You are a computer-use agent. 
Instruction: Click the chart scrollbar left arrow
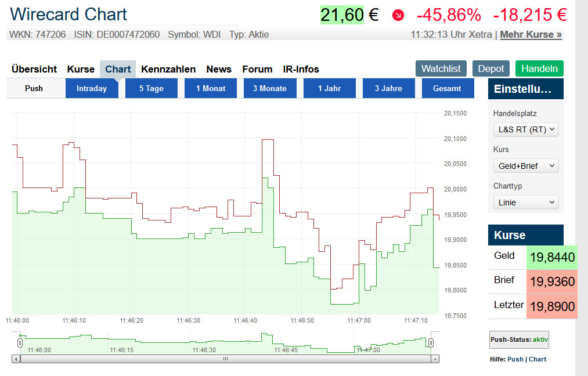click(x=16, y=359)
